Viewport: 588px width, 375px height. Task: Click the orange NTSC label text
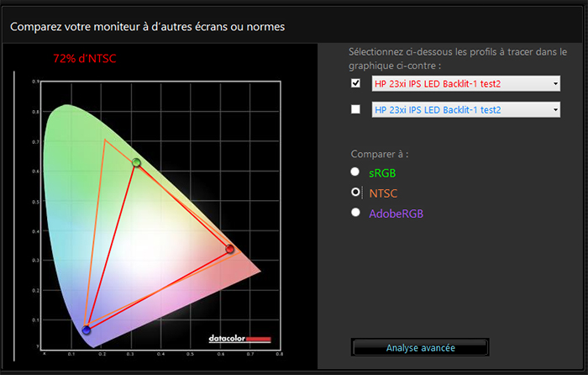(383, 193)
